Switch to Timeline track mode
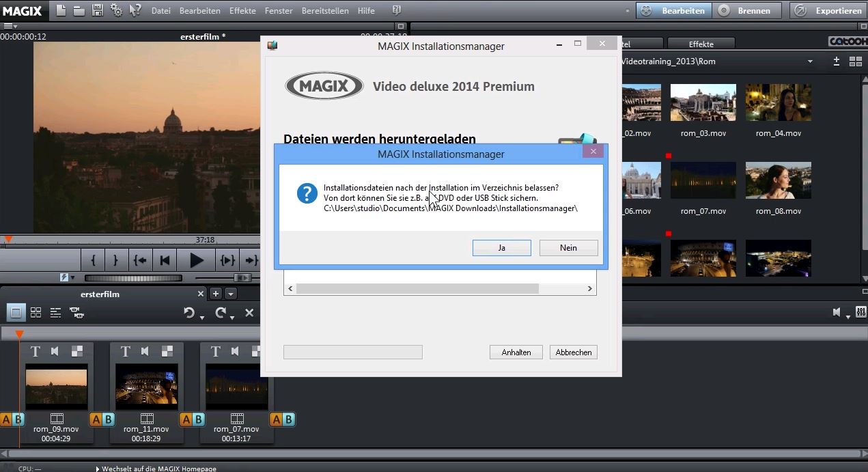The image size is (868, 472). [x=56, y=312]
